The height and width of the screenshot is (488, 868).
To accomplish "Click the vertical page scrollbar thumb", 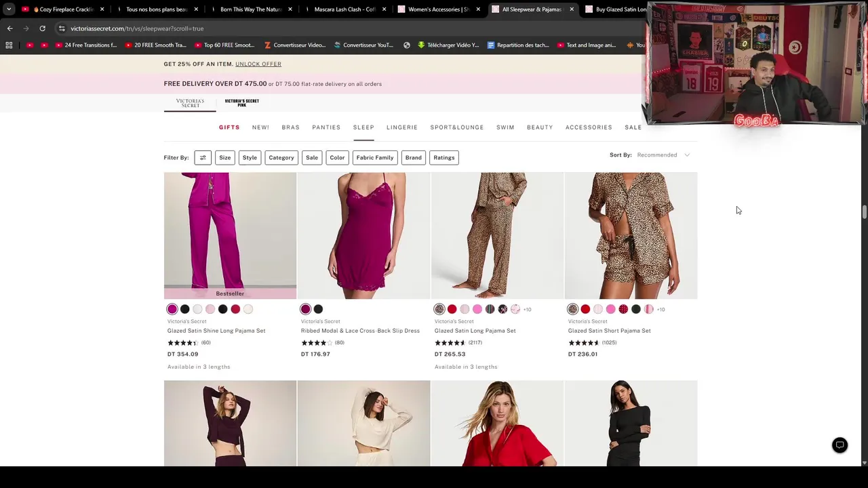I will (864, 211).
